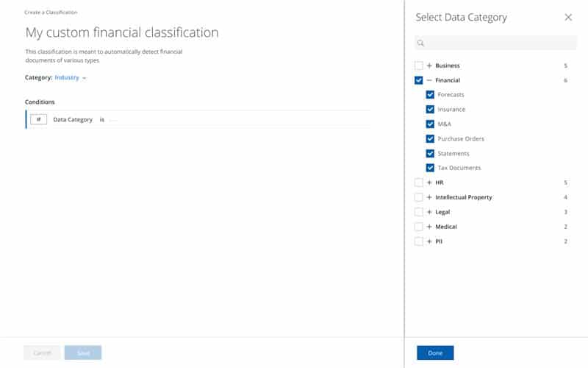Screen dimensions: 588x368
Task: Uncheck the Tax Documents checkbox
Action: [x=430, y=168]
